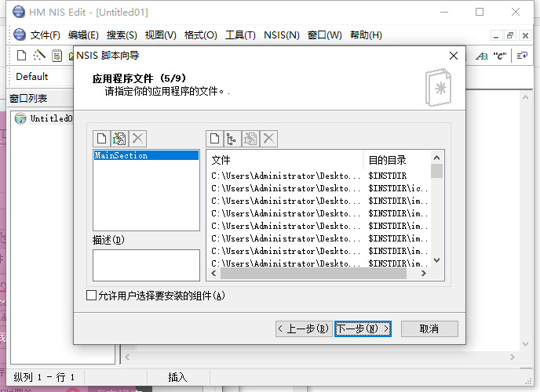Viewport: 540px width, 392px height.
Task: Click right arrow of file list horizontal scrollbar
Action: (424, 274)
